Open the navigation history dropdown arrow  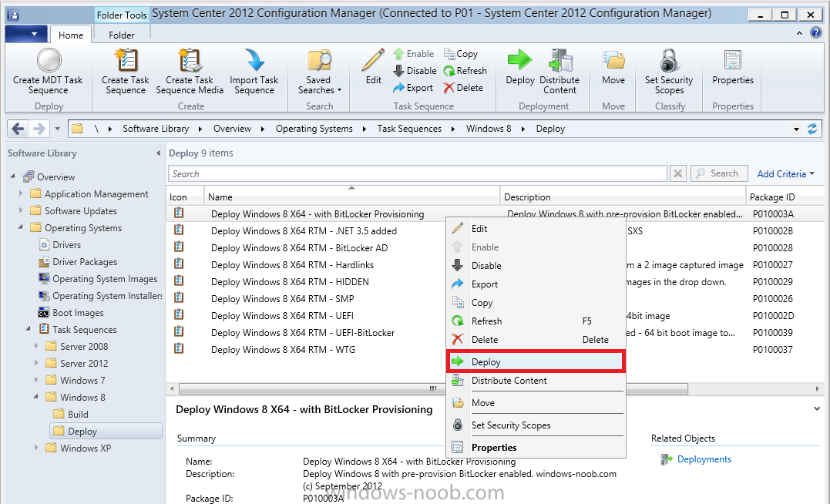click(57, 129)
